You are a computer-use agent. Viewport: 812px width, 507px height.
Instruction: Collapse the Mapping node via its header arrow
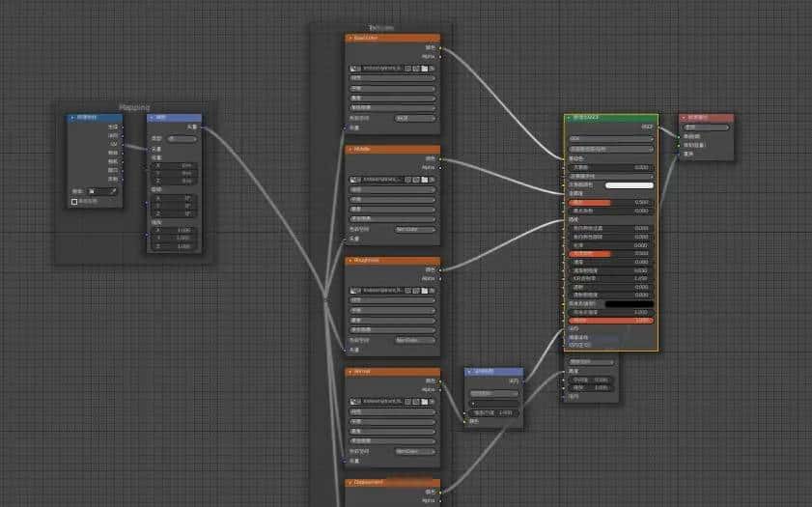point(152,118)
